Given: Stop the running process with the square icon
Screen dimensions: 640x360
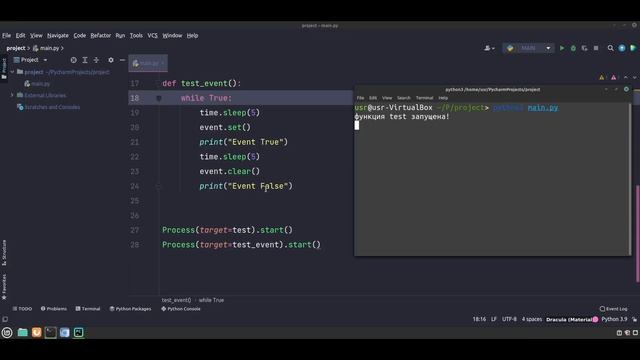Looking at the screenshot, I should coord(596,48).
